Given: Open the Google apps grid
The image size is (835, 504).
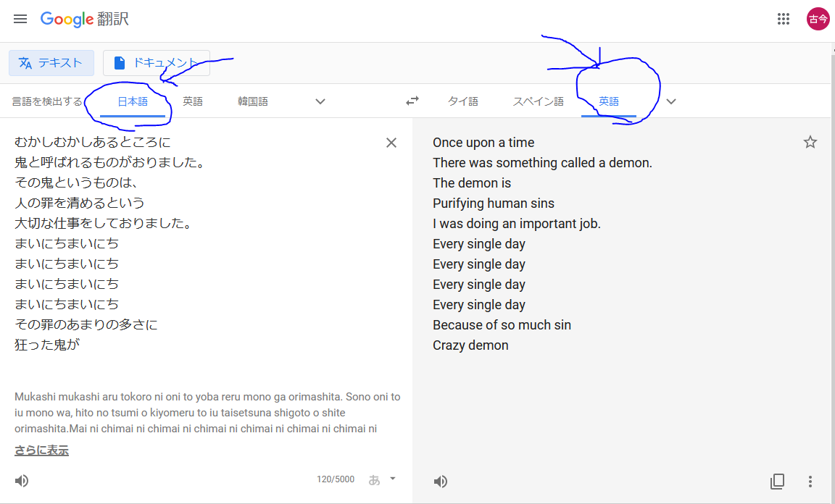Looking at the screenshot, I should 783,19.
